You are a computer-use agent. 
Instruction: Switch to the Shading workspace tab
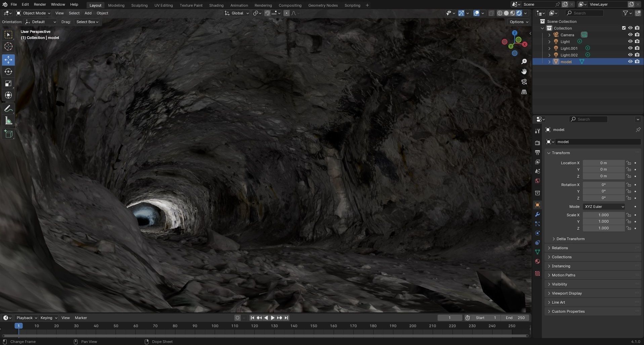tap(216, 5)
